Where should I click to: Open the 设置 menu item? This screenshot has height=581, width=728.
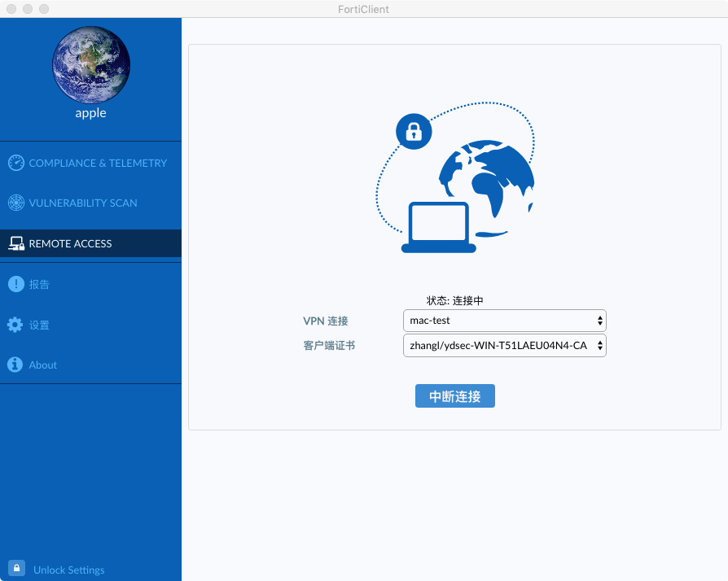coord(90,325)
